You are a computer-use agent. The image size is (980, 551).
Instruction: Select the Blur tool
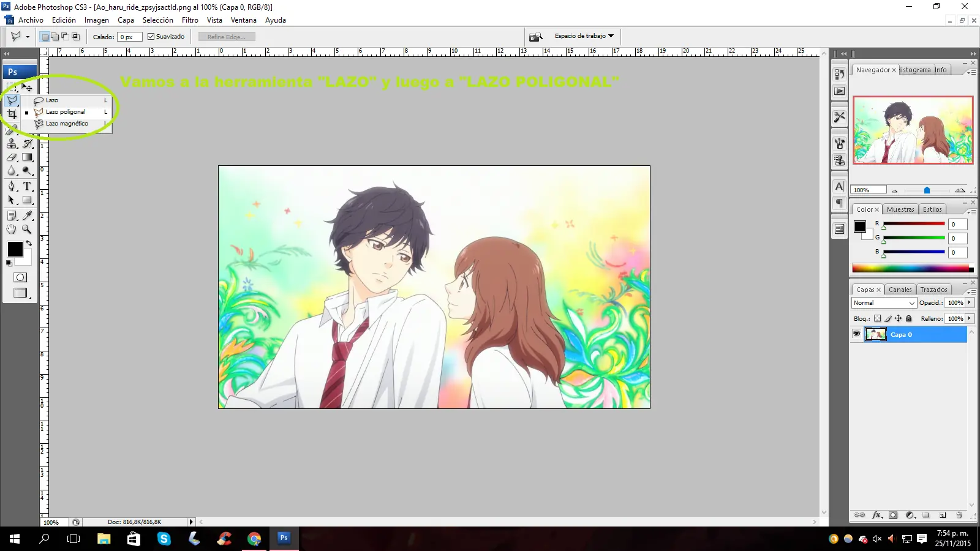click(12, 171)
